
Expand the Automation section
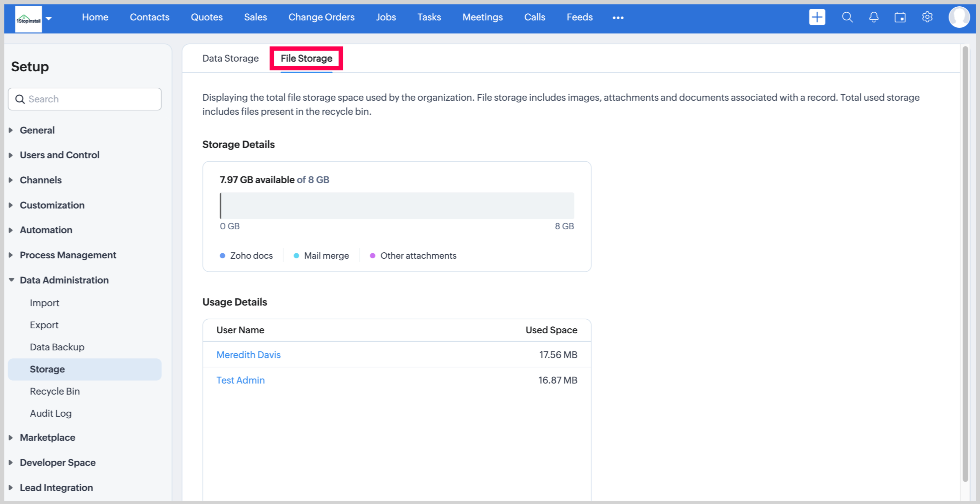pyautogui.click(x=46, y=230)
